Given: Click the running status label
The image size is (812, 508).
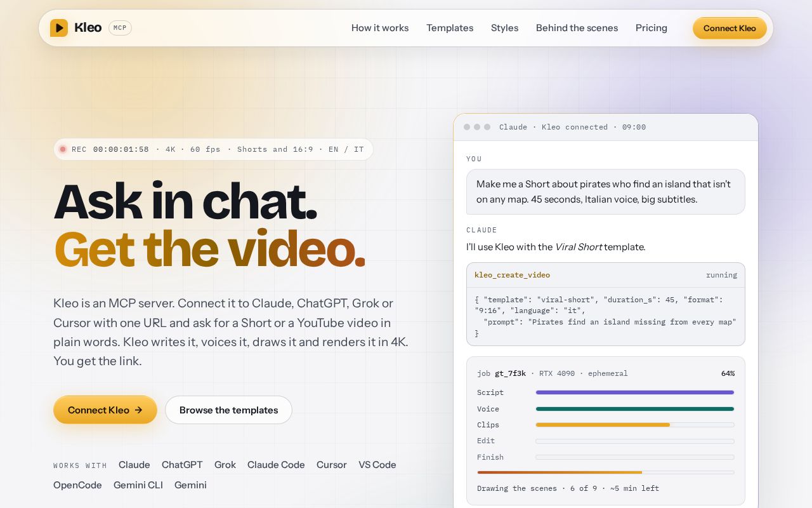Looking at the screenshot, I should 721,275.
